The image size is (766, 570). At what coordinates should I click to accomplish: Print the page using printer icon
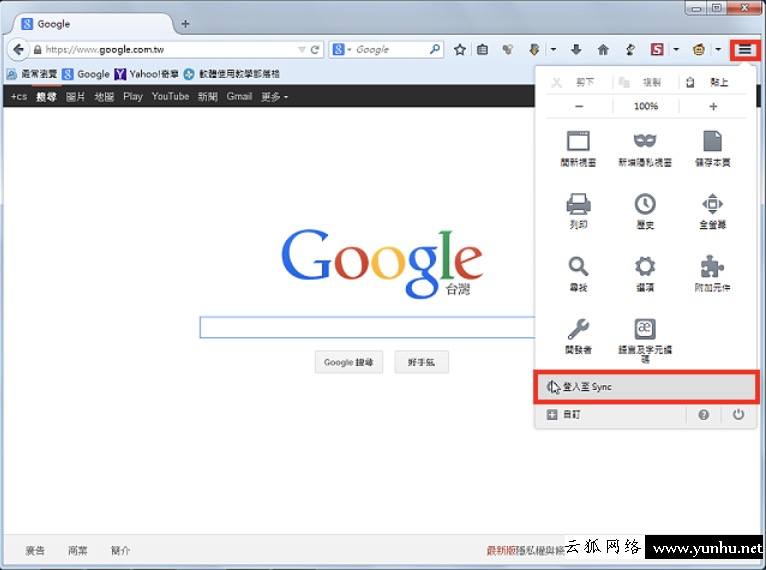pyautogui.click(x=578, y=211)
